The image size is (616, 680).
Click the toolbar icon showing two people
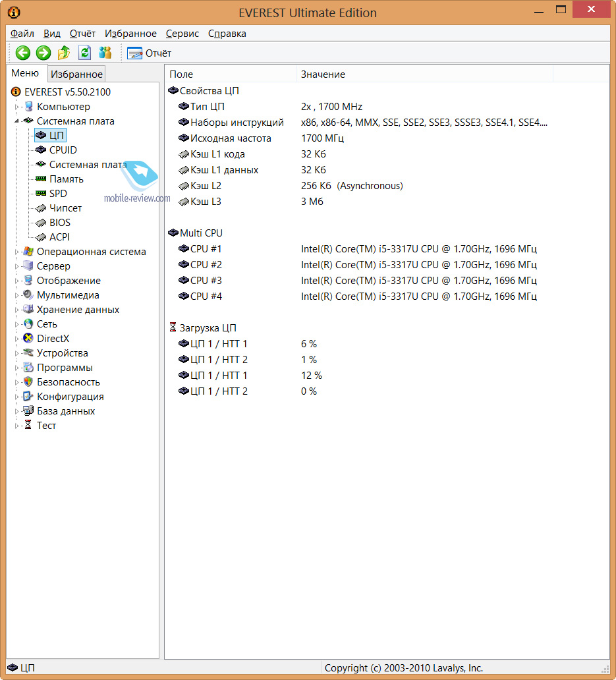click(x=105, y=53)
